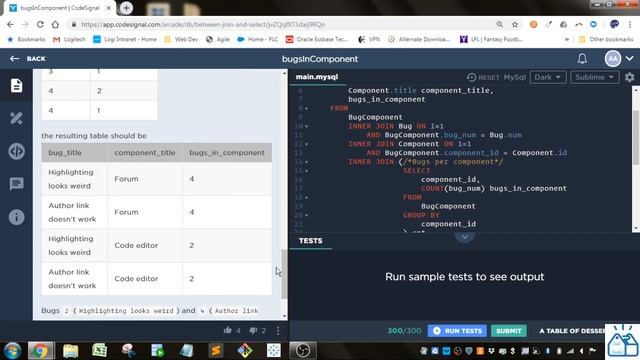
Task: Click the bugs_in_component column header
Action: click(x=227, y=153)
